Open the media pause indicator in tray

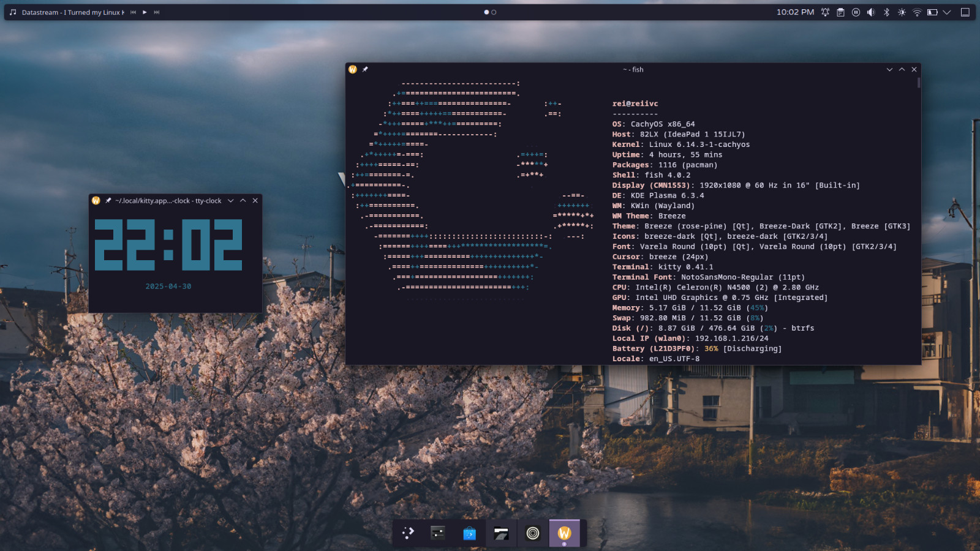856,12
